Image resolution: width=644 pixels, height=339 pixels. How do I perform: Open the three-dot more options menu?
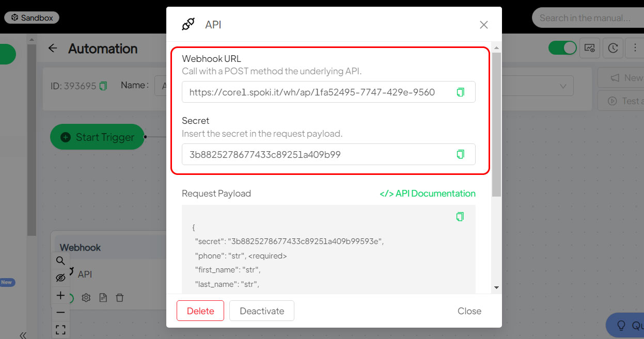(x=635, y=48)
